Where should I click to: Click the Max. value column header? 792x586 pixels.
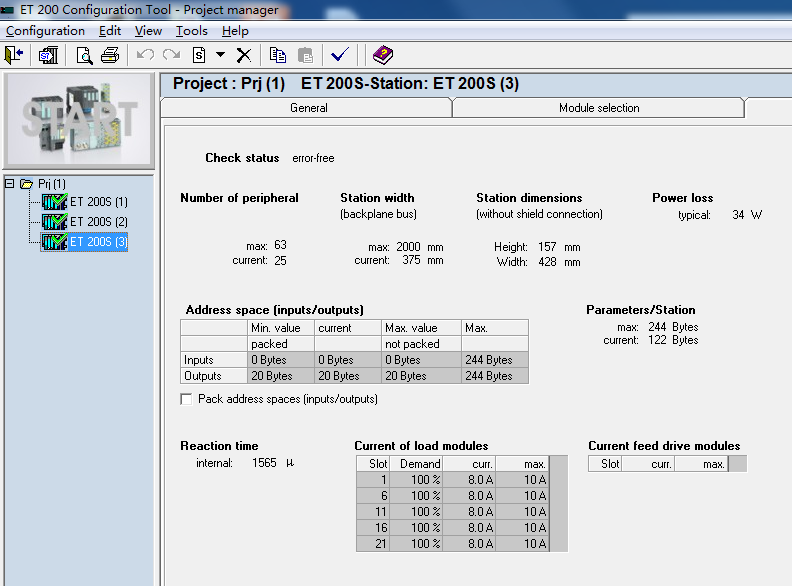(x=421, y=328)
